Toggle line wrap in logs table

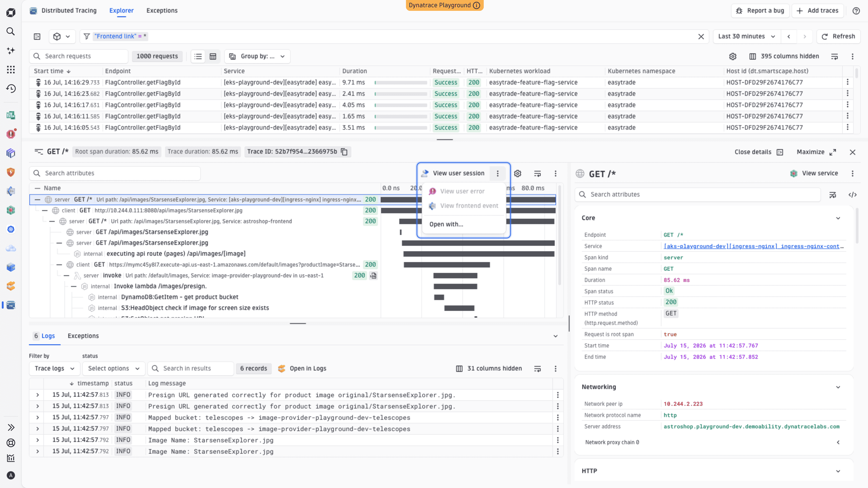point(538,369)
